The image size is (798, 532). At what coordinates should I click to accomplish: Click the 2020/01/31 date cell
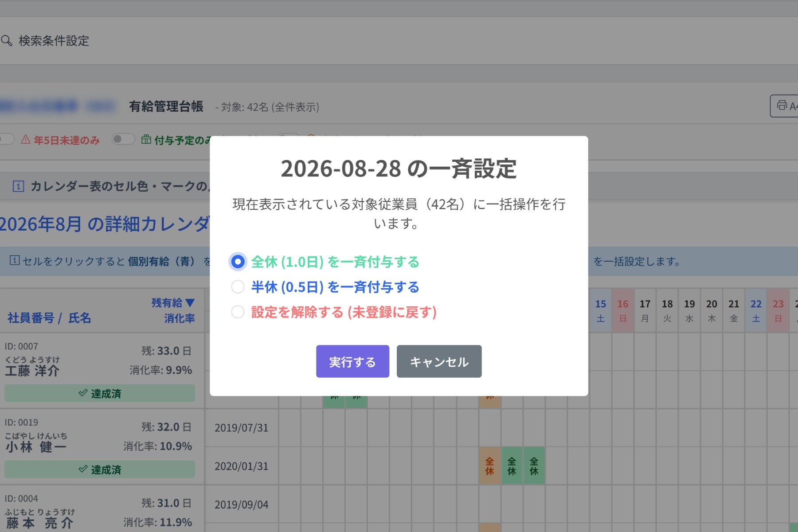coord(242,466)
